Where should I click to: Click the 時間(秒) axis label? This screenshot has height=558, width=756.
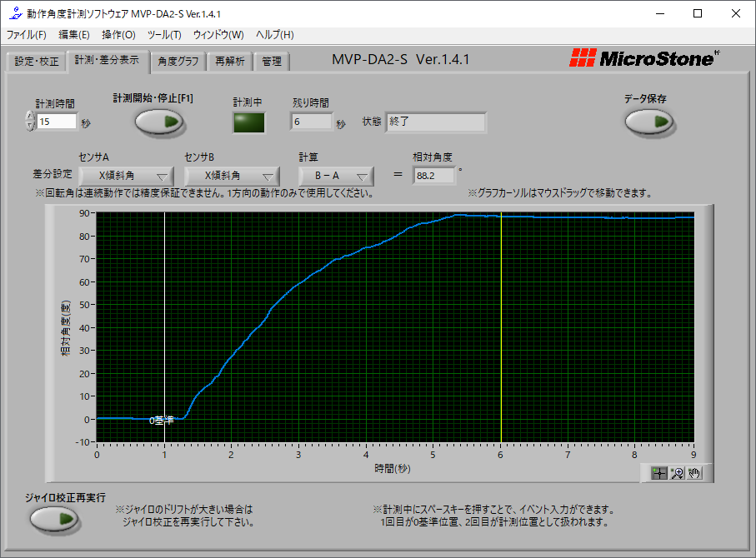coord(392,468)
